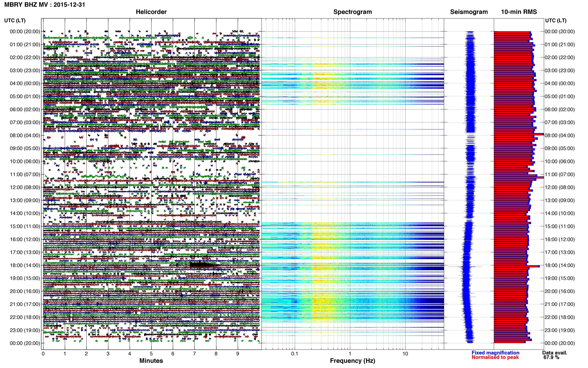588x368 pixels.
Task: Click the '1' frequency axis tick
Action: (x=350, y=354)
